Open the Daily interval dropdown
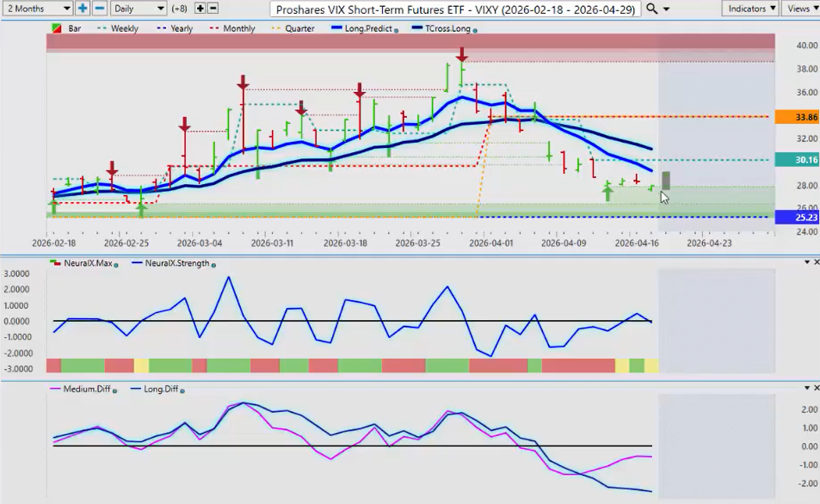This screenshot has width=820, height=504. [x=138, y=8]
